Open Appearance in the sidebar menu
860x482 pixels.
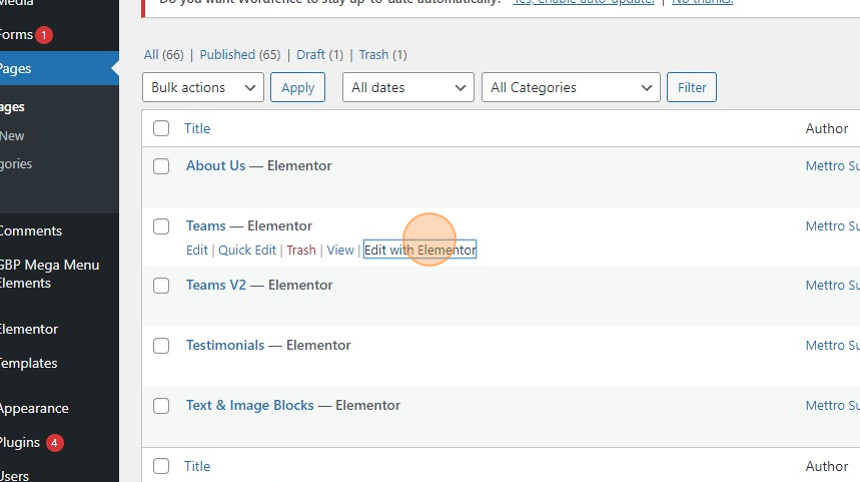[34, 409]
